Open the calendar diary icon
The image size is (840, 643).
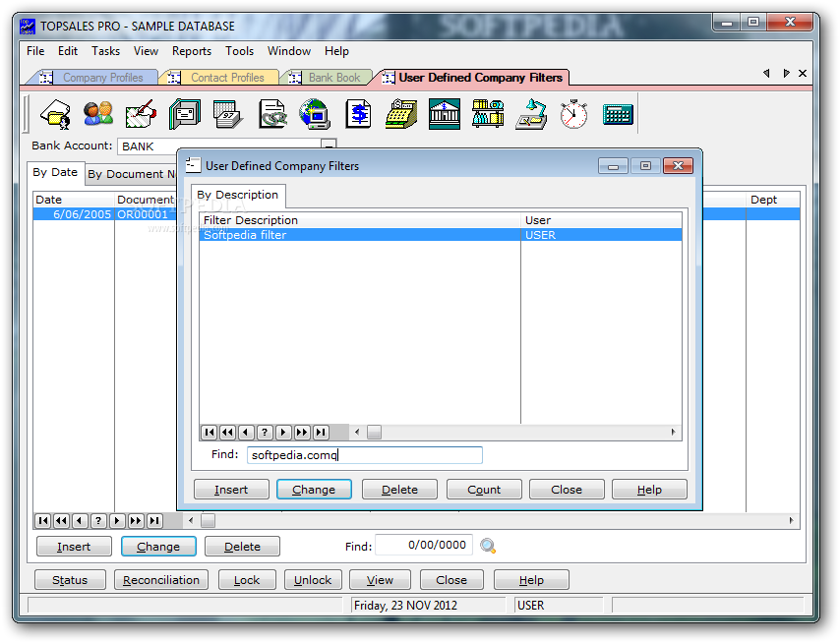(228, 114)
